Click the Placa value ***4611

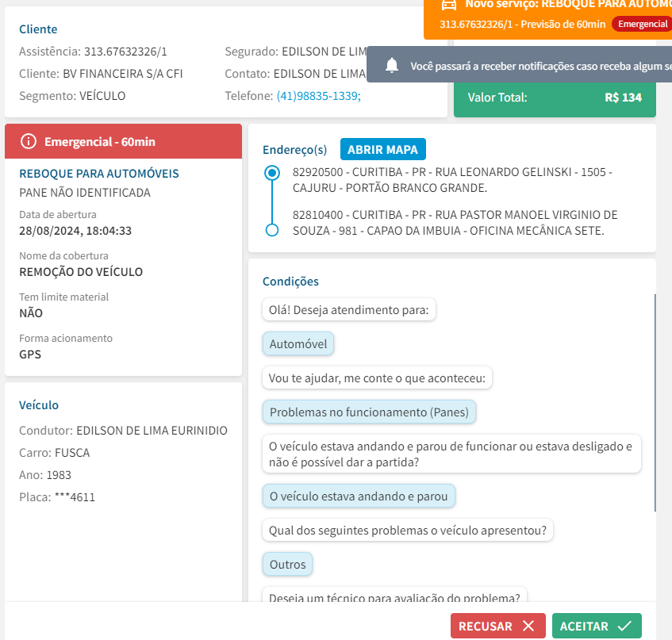75,497
